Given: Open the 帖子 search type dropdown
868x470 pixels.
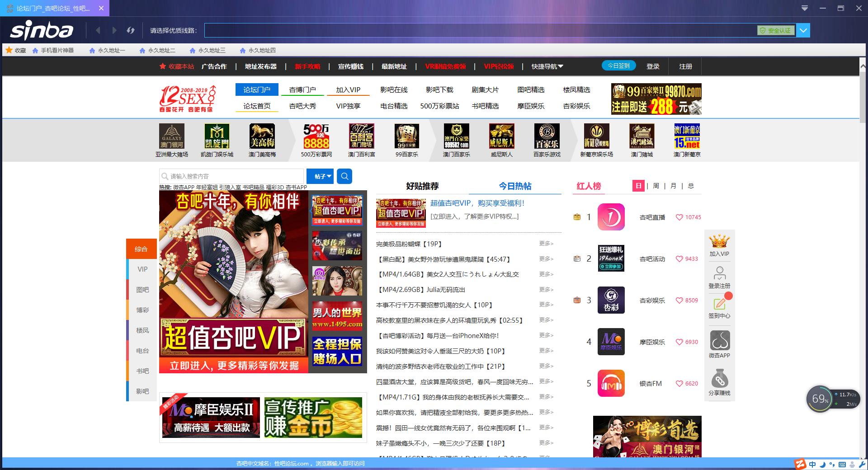Looking at the screenshot, I should coord(320,176).
